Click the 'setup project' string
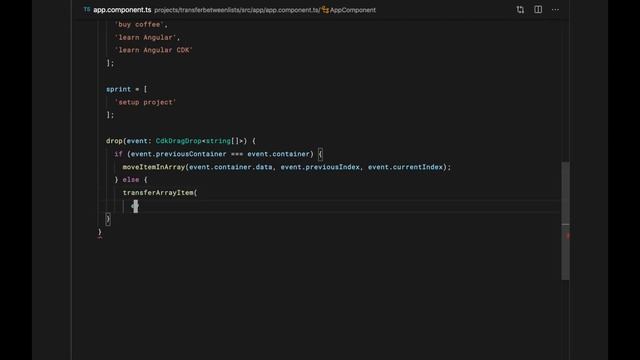640x360 pixels. point(145,102)
